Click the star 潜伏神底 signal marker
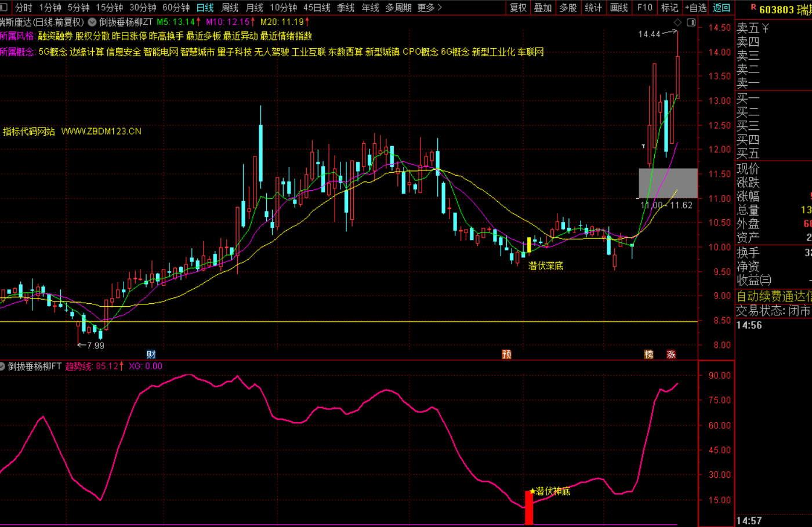Viewport: 812px width, 527px height. coord(532,491)
